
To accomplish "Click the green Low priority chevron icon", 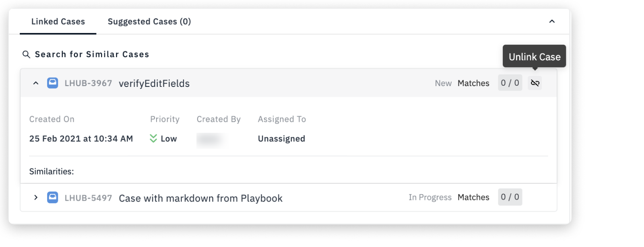I will coord(153,138).
